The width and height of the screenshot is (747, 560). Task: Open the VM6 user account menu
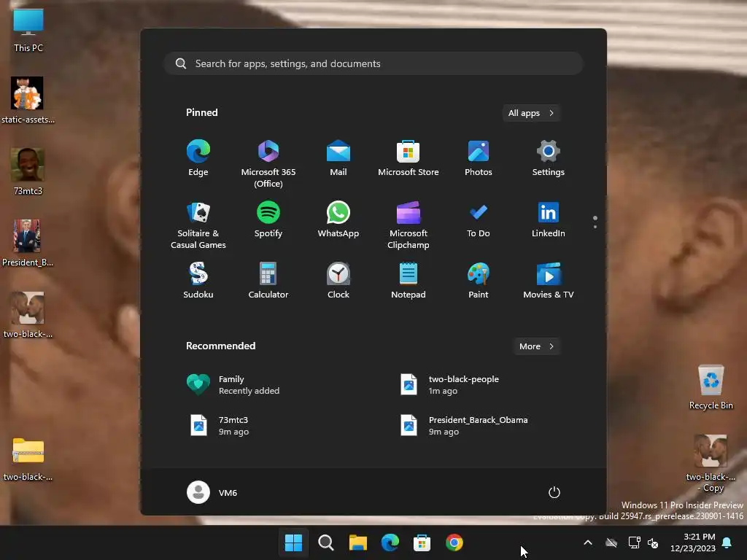(x=212, y=492)
